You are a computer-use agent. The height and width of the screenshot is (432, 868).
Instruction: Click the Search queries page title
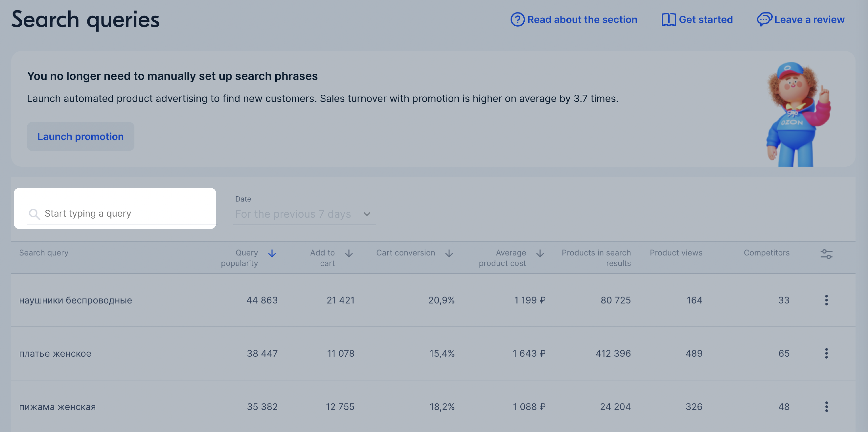[86, 20]
